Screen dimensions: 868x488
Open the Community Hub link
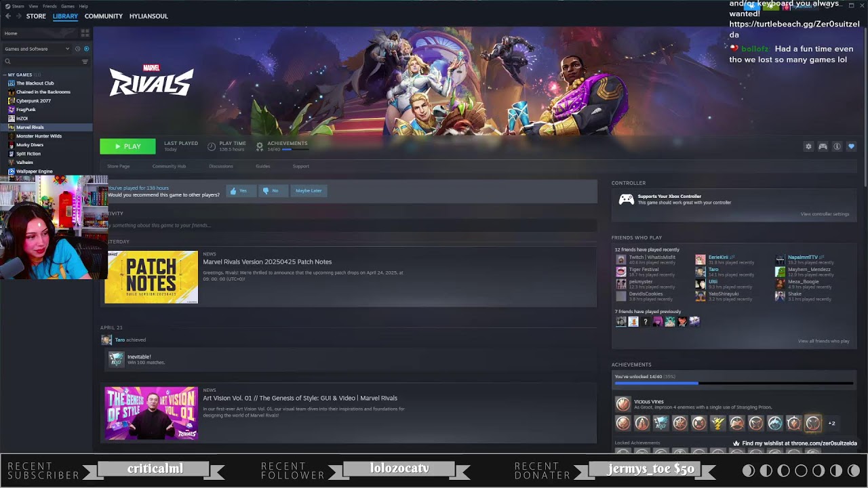pyautogui.click(x=169, y=167)
